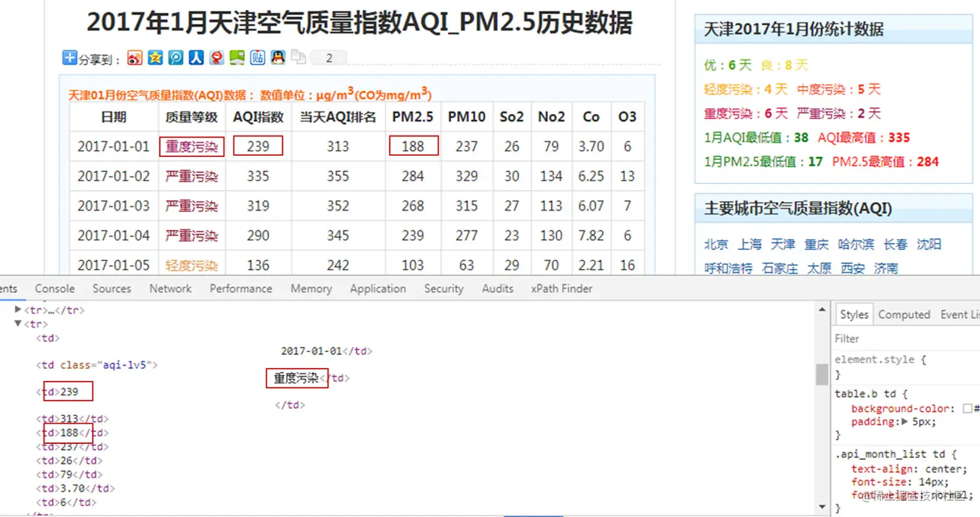Expand the collapsed tr node in Elements panel
The width and height of the screenshot is (980, 517).
click(x=17, y=310)
